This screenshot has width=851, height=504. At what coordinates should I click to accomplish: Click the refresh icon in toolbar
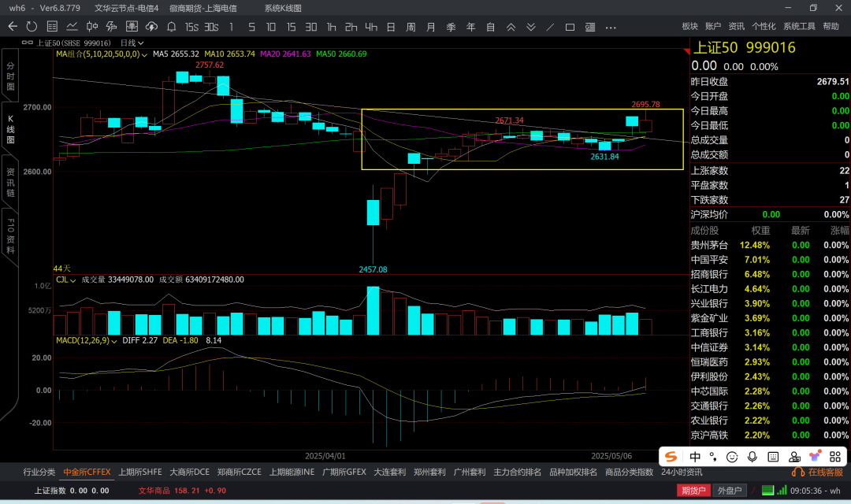32,27
